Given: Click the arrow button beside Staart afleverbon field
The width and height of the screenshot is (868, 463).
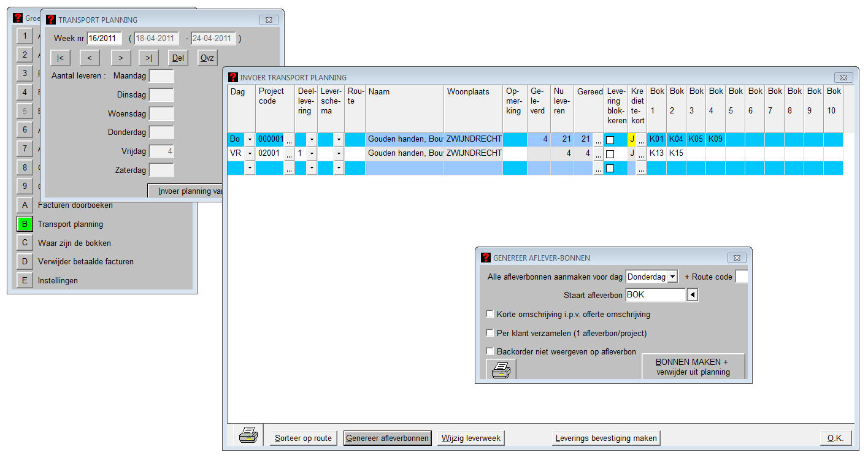Looking at the screenshot, I should coord(692,295).
